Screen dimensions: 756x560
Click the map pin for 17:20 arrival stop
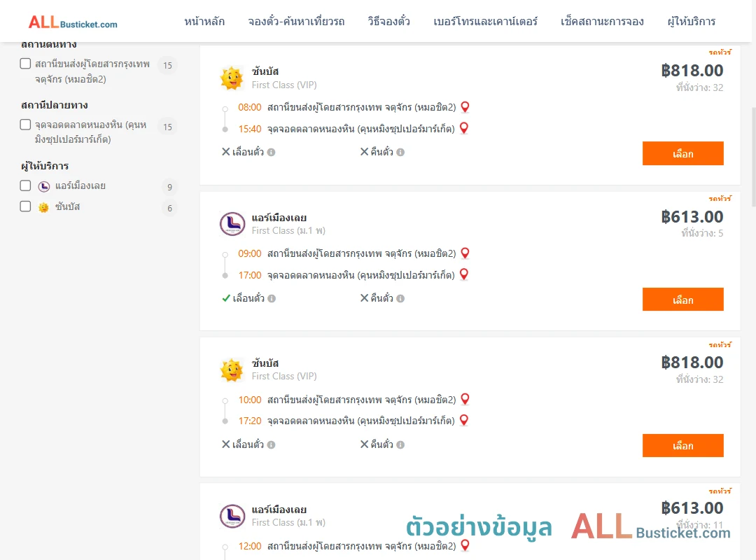click(464, 421)
